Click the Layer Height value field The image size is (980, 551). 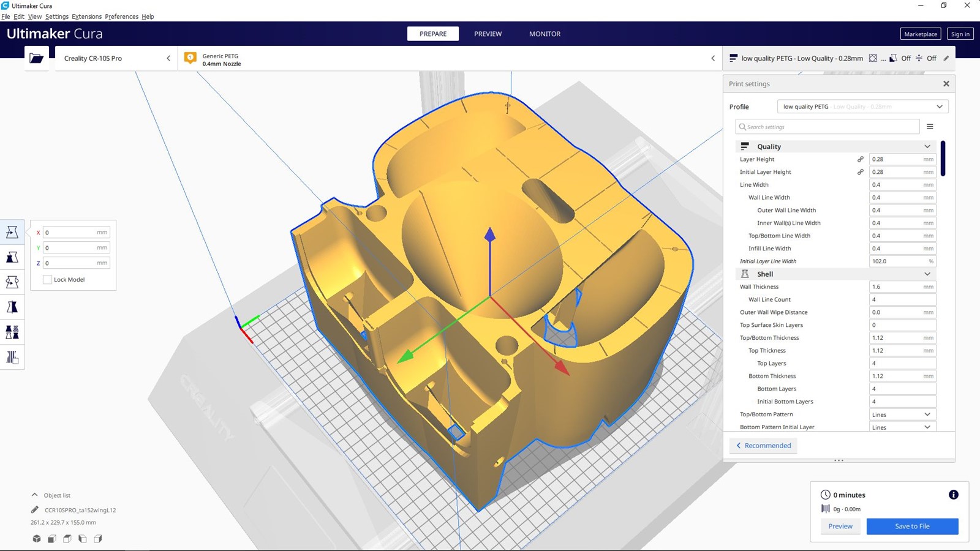click(903, 159)
